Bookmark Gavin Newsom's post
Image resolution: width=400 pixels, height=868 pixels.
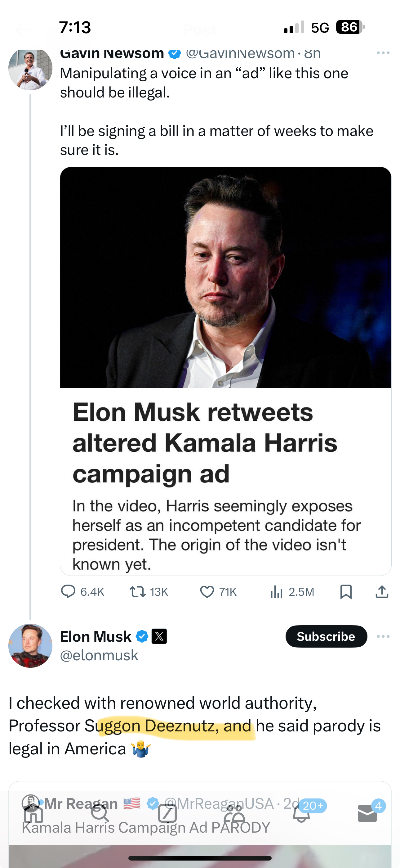click(346, 592)
